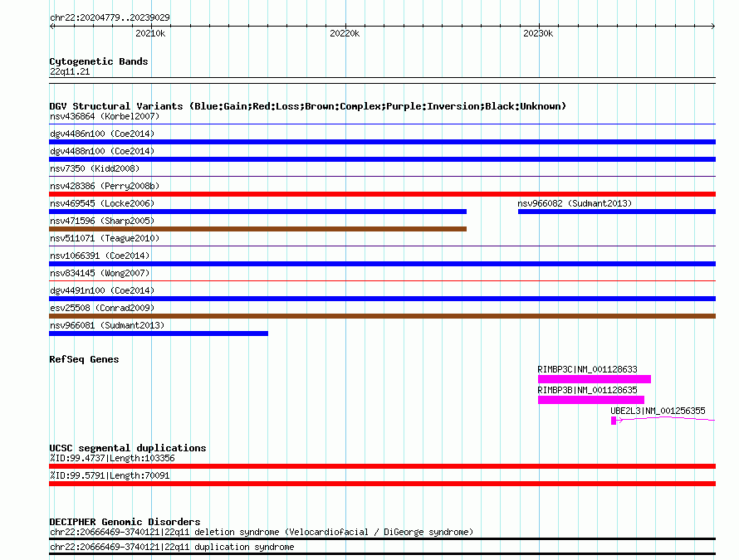This screenshot has width=739, height=560.
Task: Click the DGV Structural Variants track title
Action: tap(308, 106)
